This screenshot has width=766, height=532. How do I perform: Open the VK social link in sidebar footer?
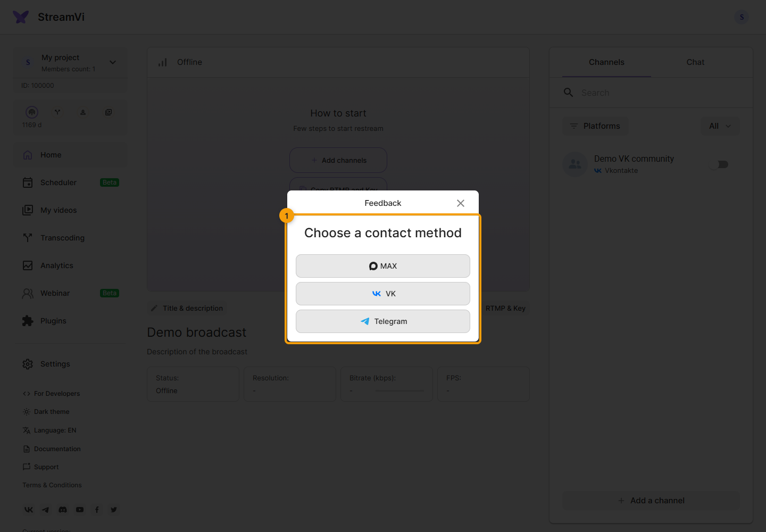(x=29, y=510)
